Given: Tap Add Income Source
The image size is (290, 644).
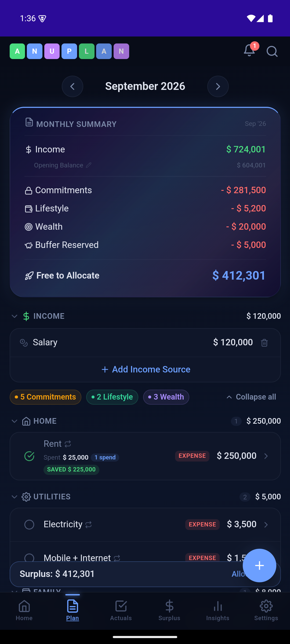Looking at the screenshot, I should pos(146,369).
